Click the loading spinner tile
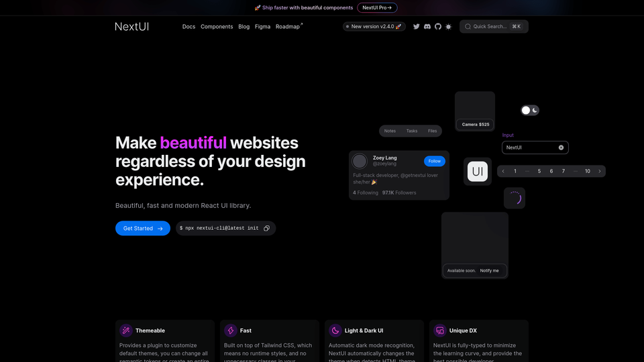 (515, 198)
